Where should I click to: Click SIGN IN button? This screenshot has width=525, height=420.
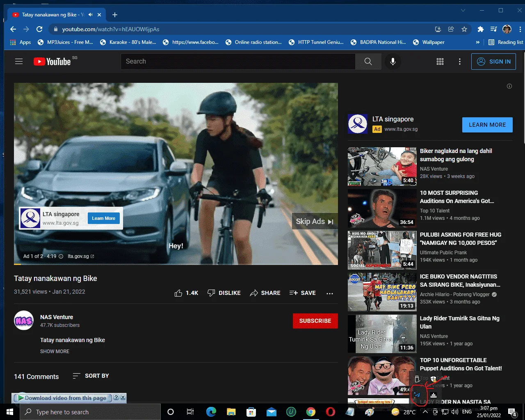(x=493, y=62)
